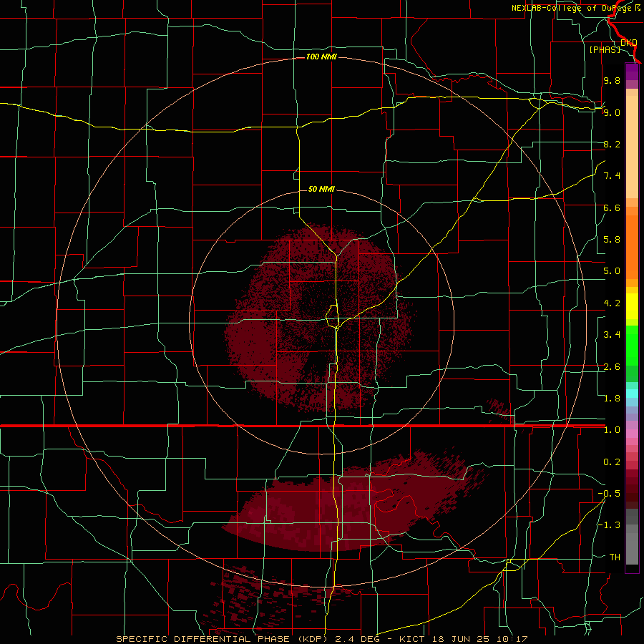The height and width of the screenshot is (644, 644).
Task: Click the 6.6 scale value
Action: [612, 208]
